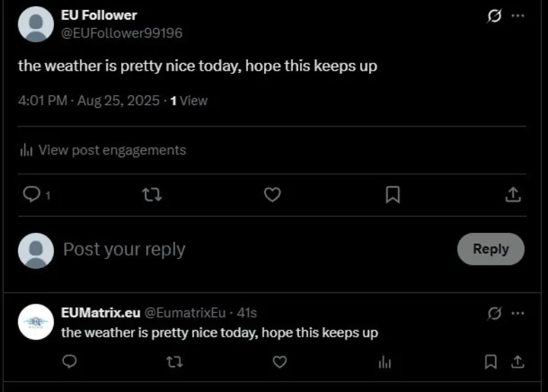The image size is (548, 392).
Task: Repost the EUMatrix.eu reply
Action: click(x=174, y=362)
